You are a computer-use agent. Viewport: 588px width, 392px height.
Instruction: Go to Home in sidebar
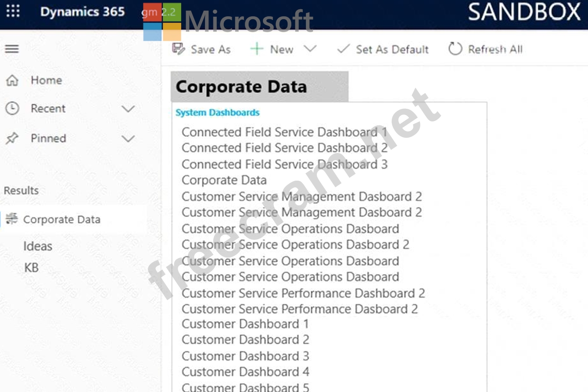pos(46,80)
